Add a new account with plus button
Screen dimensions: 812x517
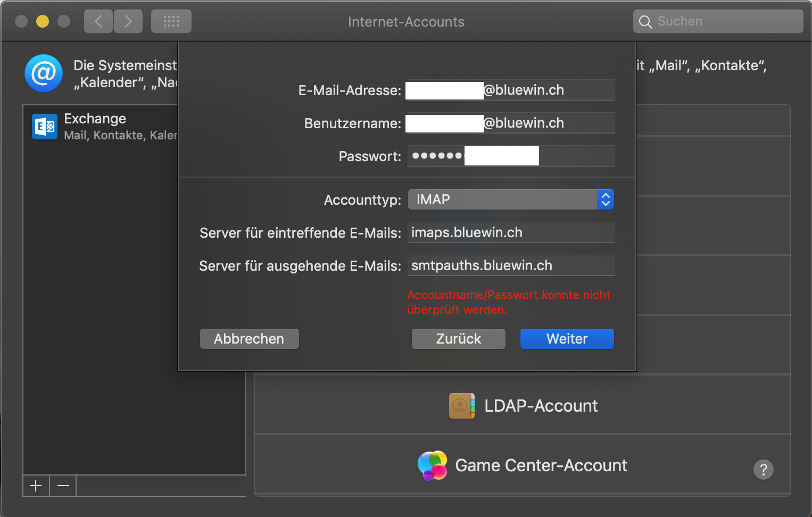(x=36, y=486)
